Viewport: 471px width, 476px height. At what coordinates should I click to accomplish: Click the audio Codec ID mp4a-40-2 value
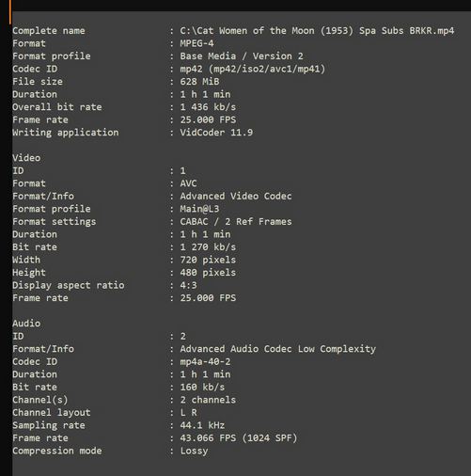205,362
